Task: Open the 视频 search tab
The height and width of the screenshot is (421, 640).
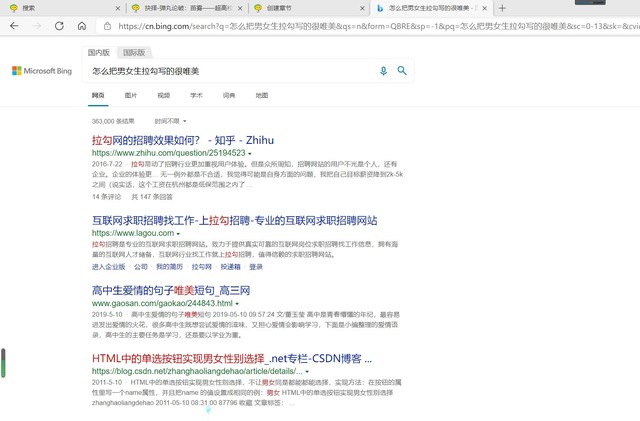Action: click(163, 95)
